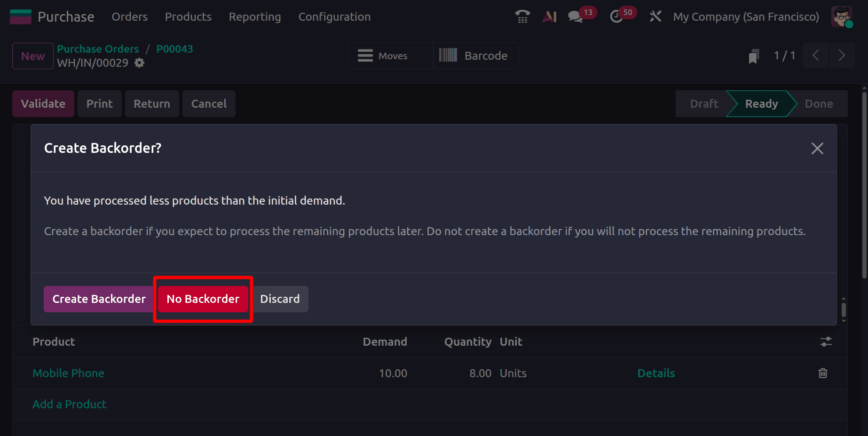Click the Validate button

click(x=43, y=103)
